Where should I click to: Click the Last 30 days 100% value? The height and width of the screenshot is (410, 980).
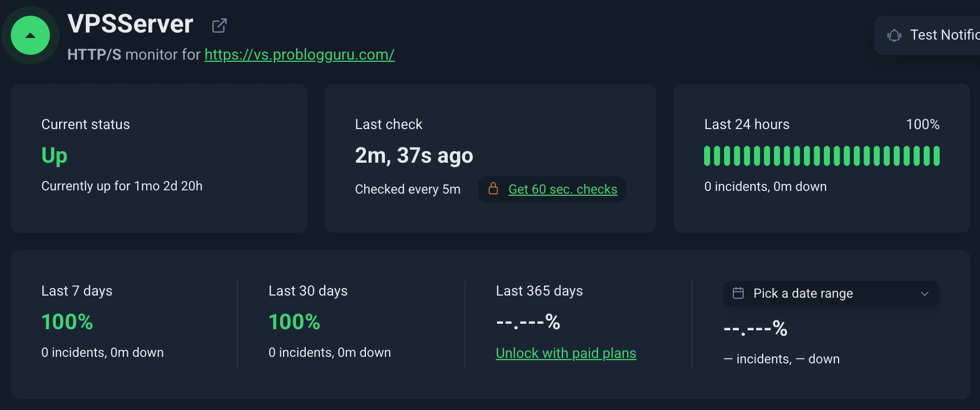[x=294, y=322]
